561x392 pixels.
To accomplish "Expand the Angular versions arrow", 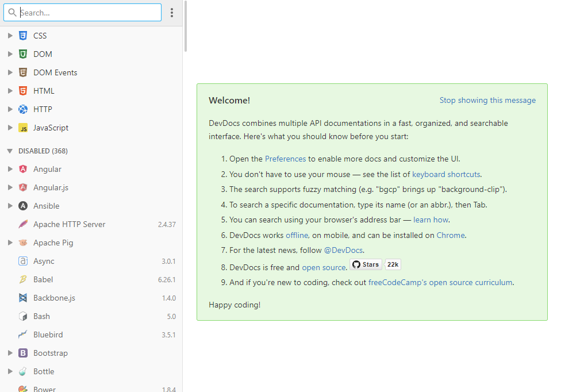I will 10,169.
